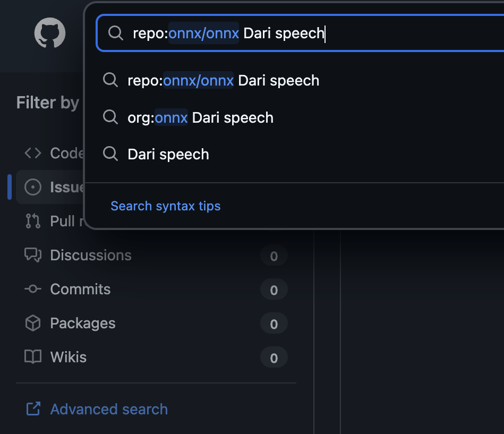Viewport: 504px width, 434px height.
Task: Filter results by Commits
Action: pos(80,289)
